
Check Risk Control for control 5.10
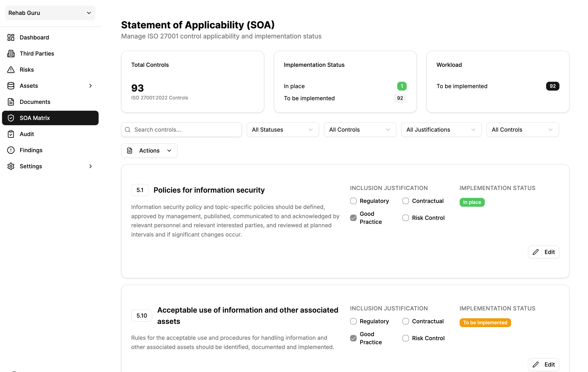pos(405,338)
